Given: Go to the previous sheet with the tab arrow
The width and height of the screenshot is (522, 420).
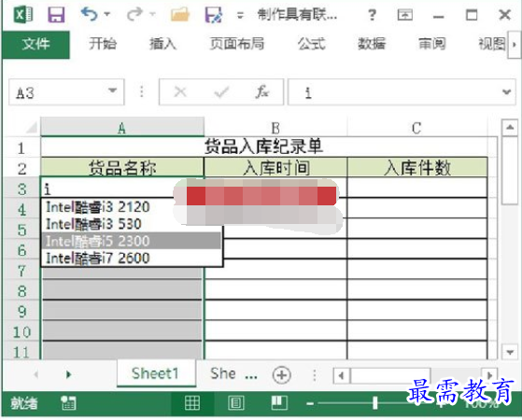Looking at the screenshot, I should click(x=36, y=375).
